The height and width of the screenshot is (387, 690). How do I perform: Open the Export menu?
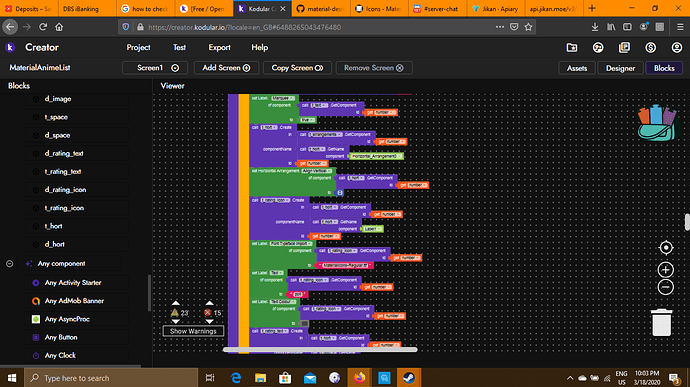pyautogui.click(x=219, y=48)
